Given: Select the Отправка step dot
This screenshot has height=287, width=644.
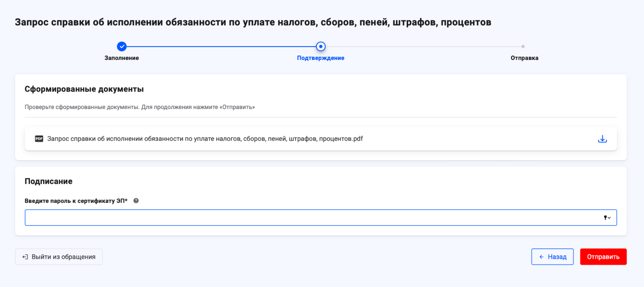Looking at the screenshot, I should [523, 46].
